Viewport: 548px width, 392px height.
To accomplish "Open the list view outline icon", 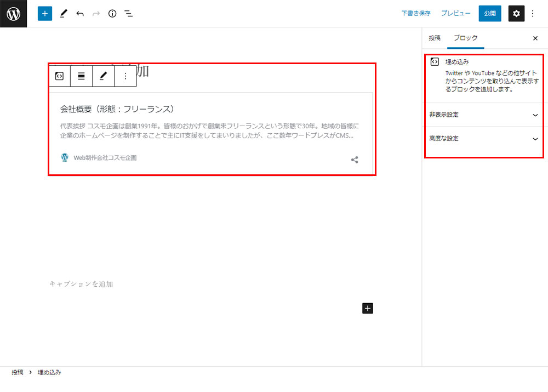I will (128, 14).
